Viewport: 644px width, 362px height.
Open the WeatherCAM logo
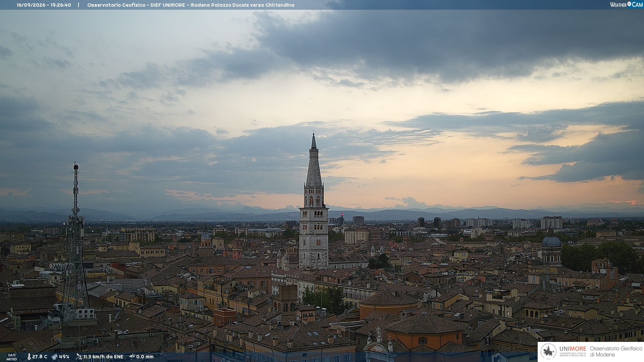[626, 5]
